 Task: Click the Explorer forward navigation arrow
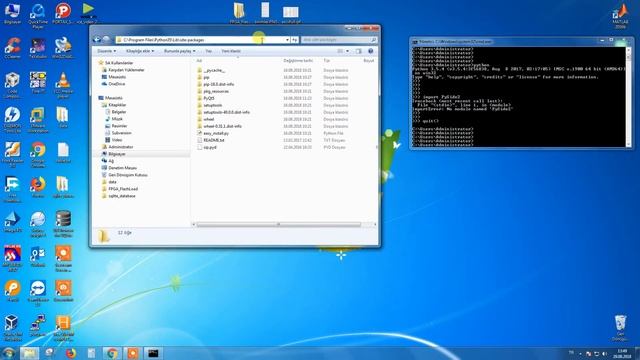[x=106, y=40]
